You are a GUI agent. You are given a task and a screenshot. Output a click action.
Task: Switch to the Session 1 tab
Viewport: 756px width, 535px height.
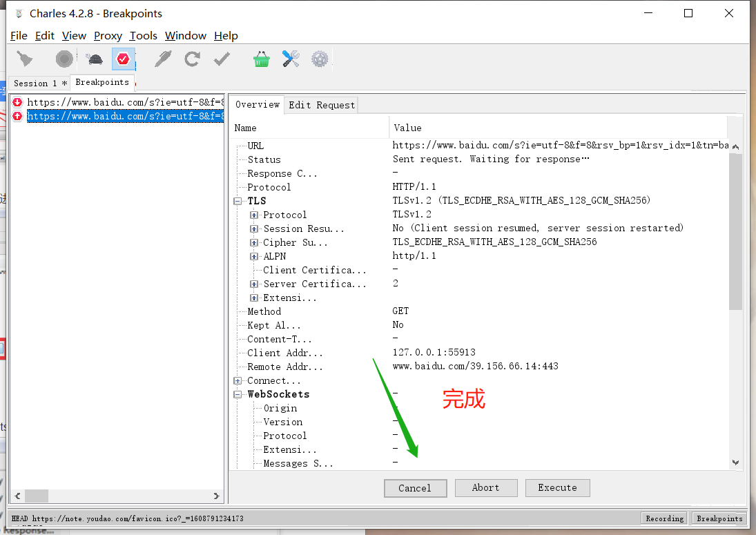(x=40, y=84)
